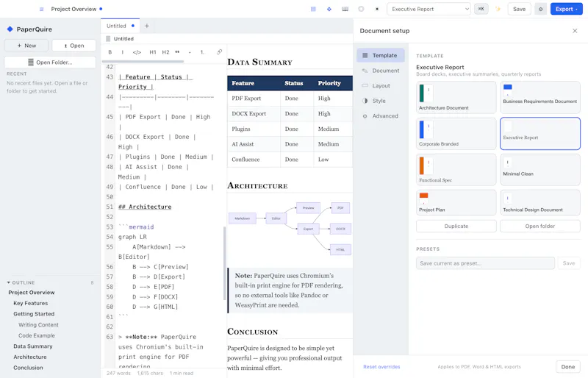
Task: Insert numbered list with 1. icon
Action: pyautogui.click(x=202, y=52)
